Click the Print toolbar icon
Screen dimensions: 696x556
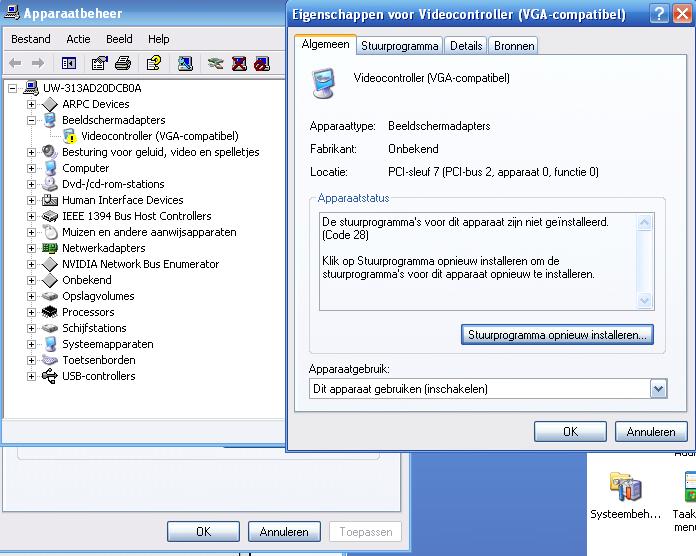[123, 63]
